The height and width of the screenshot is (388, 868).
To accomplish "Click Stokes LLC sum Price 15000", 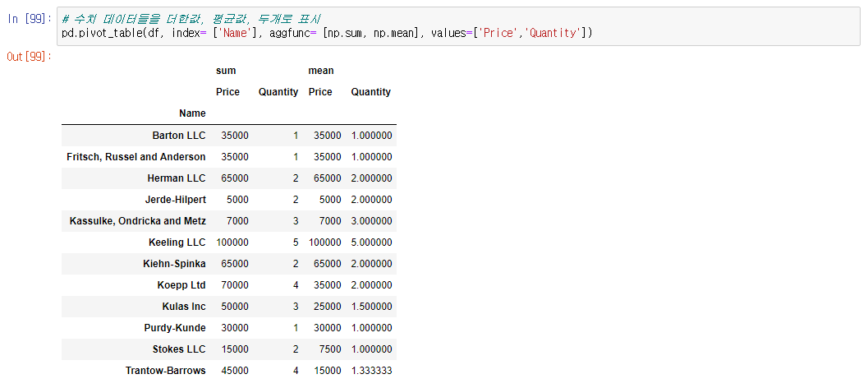I will (x=235, y=349).
